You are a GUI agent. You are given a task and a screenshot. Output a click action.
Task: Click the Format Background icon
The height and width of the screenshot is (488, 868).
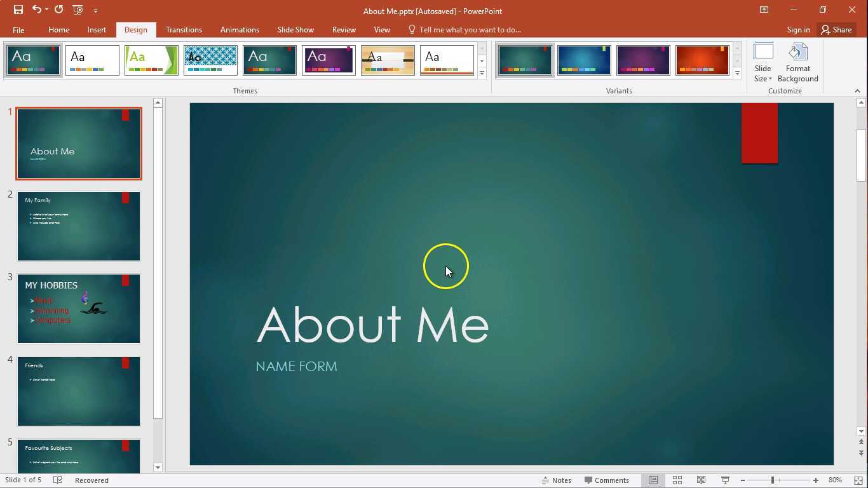click(798, 60)
